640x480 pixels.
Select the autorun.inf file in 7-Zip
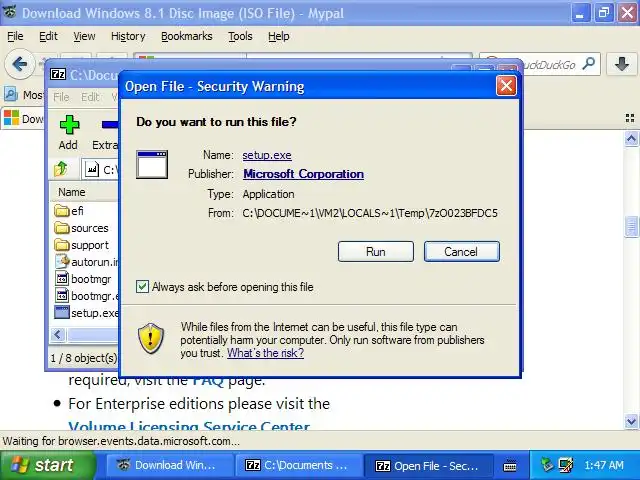87,262
